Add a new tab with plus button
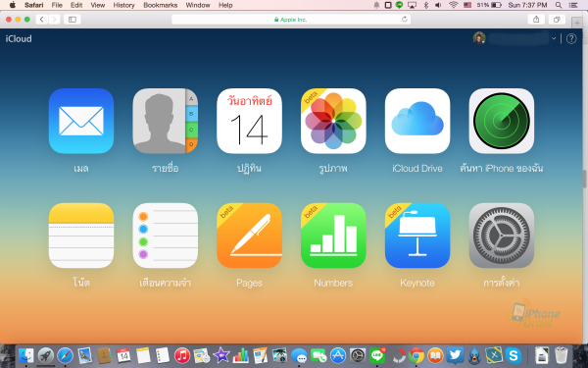Screen dimensions: 588x368 coord(577,23)
